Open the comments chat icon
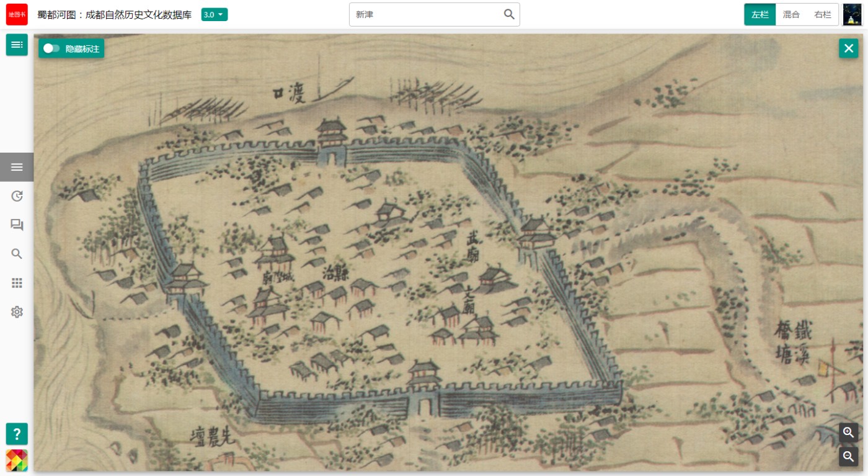This screenshot has width=868, height=476. tap(17, 225)
